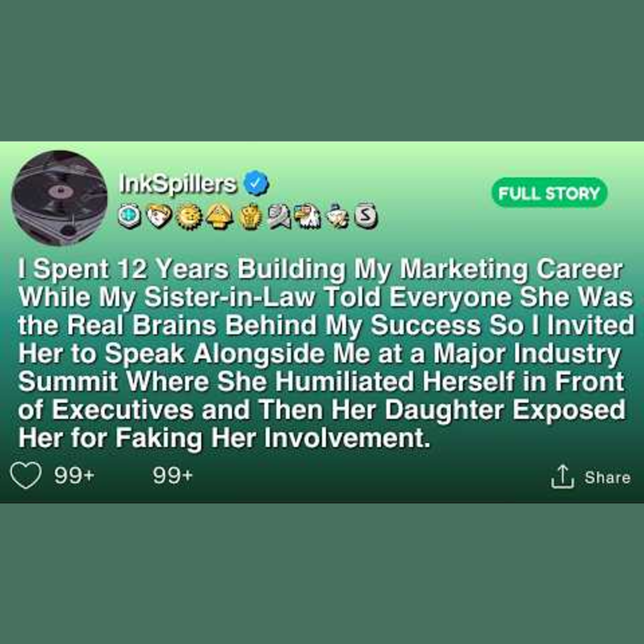This screenshot has width=644, height=644.
Task: Open the FULL STORY button
Action: [550, 193]
